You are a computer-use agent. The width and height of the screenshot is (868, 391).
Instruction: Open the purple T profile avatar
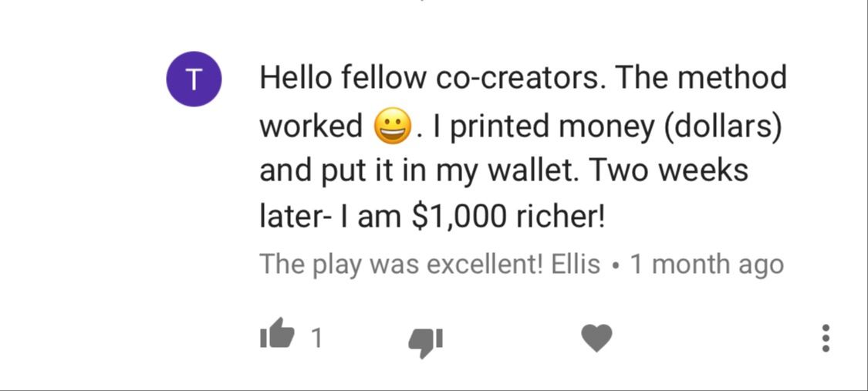[x=194, y=79]
